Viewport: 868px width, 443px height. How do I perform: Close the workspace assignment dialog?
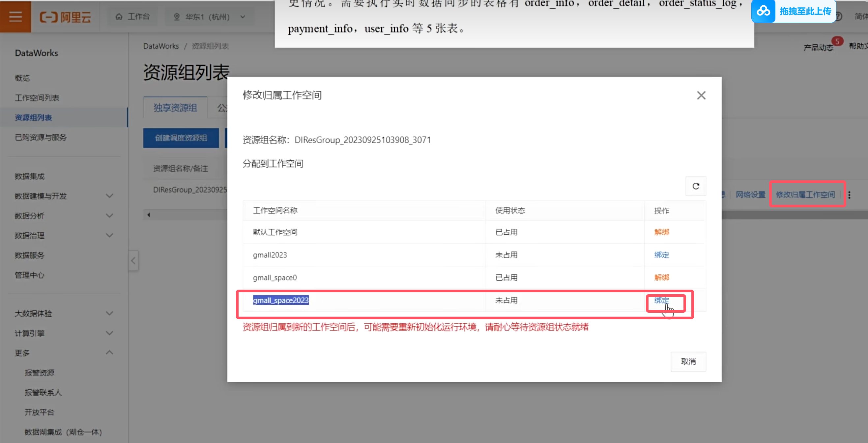point(701,95)
